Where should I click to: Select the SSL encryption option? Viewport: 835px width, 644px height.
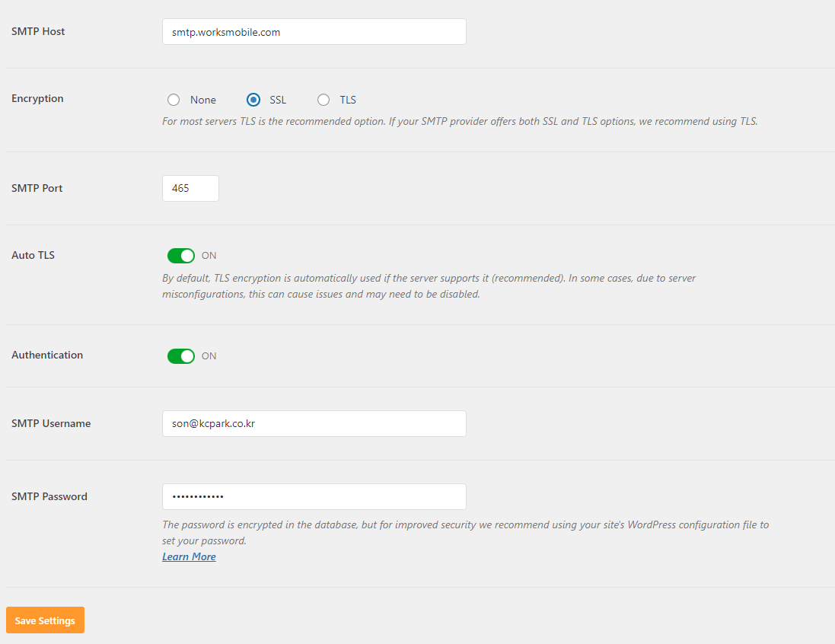pos(253,100)
